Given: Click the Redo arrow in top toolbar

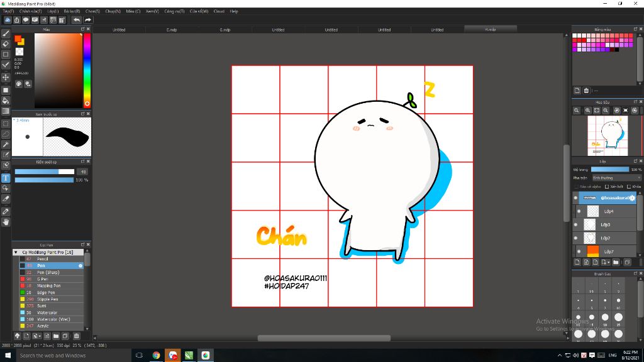Looking at the screenshot, I should (x=88, y=20).
